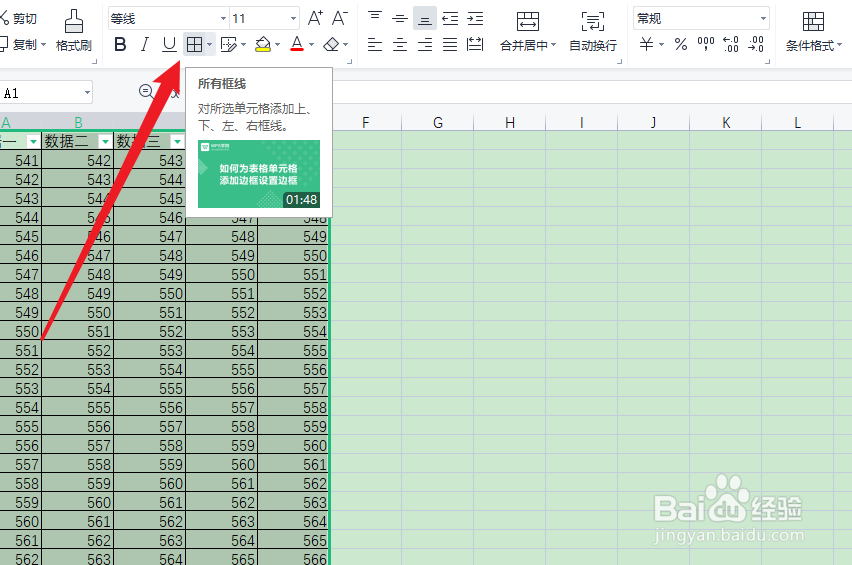Open the border style dropdown arrow
Viewport: 852px width, 565px height.
pos(210,45)
